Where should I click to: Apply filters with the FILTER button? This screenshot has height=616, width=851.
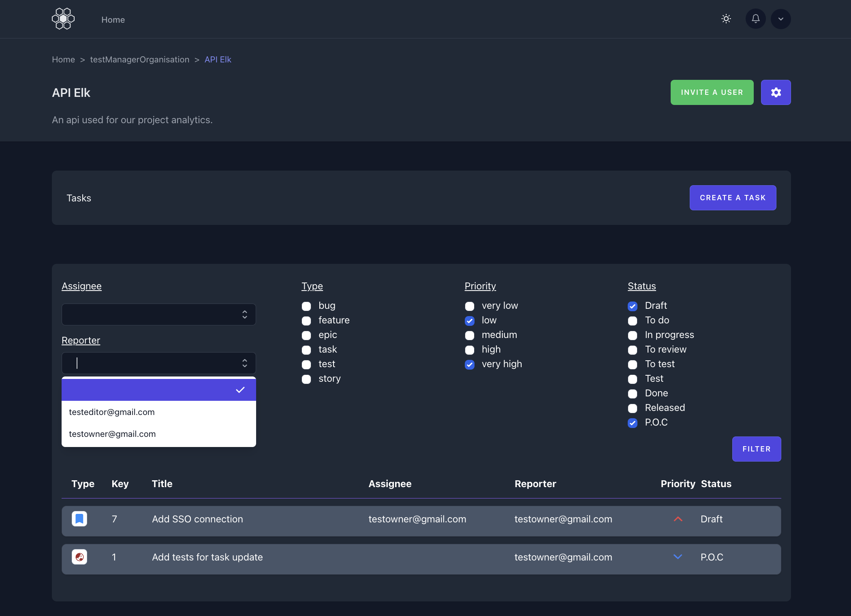tap(756, 449)
